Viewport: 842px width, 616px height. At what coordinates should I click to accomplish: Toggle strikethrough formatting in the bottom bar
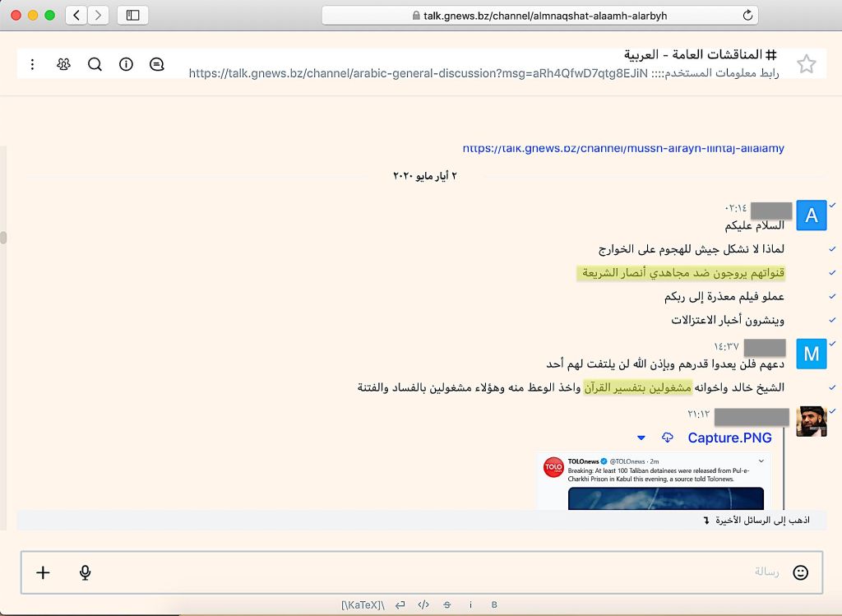(x=446, y=604)
